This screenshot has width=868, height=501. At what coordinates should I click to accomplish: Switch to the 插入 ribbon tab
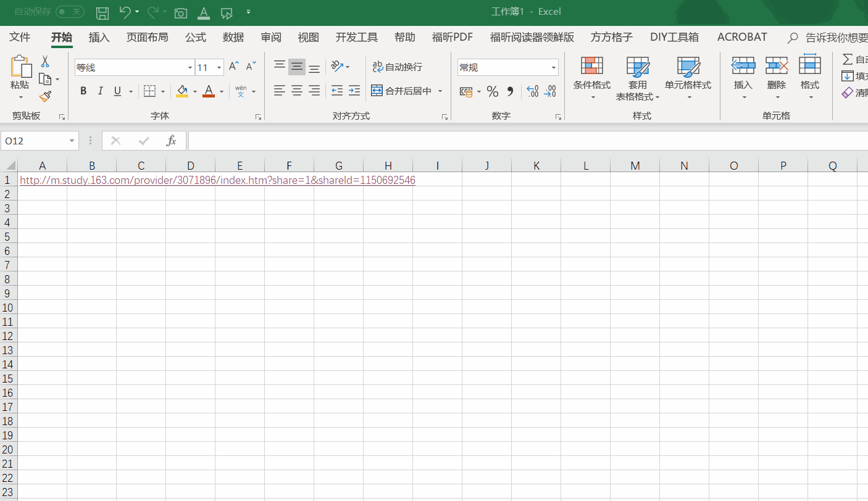99,37
